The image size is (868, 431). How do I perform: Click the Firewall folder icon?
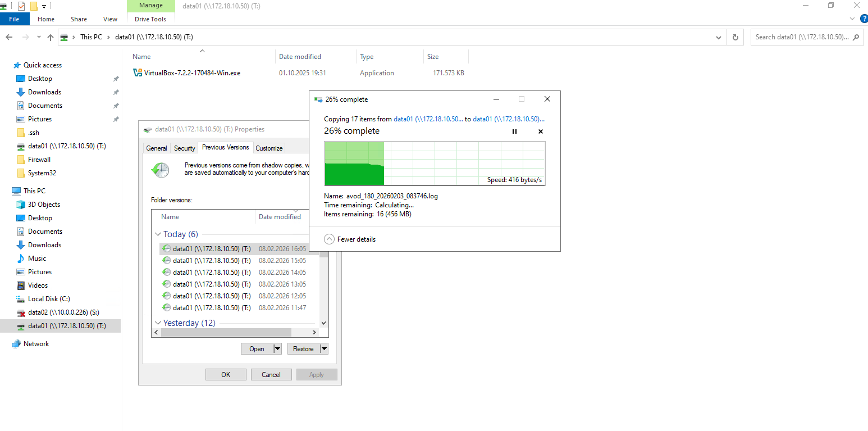pyautogui.click(x=21, y=160)
